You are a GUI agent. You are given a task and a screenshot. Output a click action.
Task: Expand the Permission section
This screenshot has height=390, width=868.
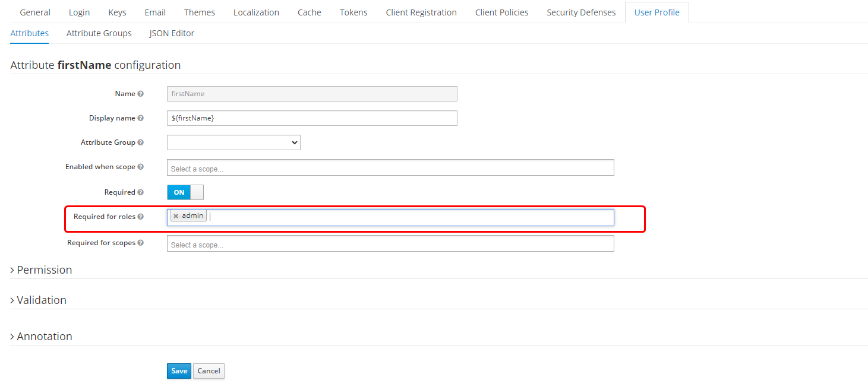coord(41,269)
